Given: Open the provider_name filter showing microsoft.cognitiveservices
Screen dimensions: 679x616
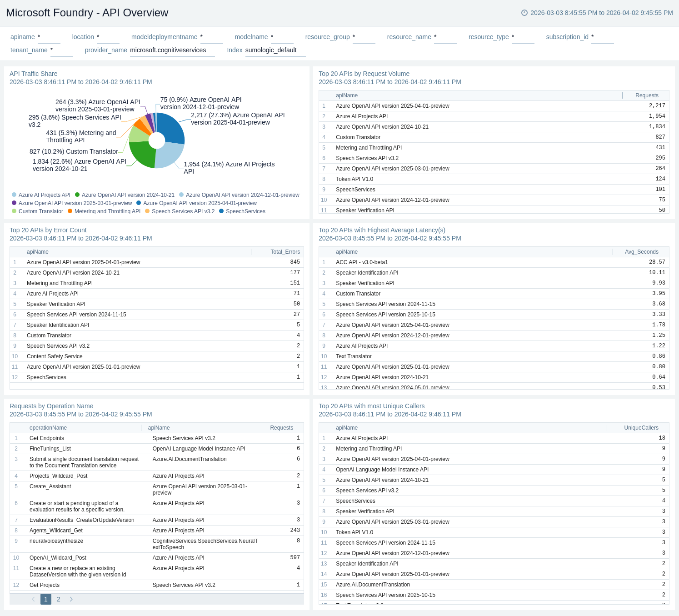Looking at the screenshot, I should 172,50.
